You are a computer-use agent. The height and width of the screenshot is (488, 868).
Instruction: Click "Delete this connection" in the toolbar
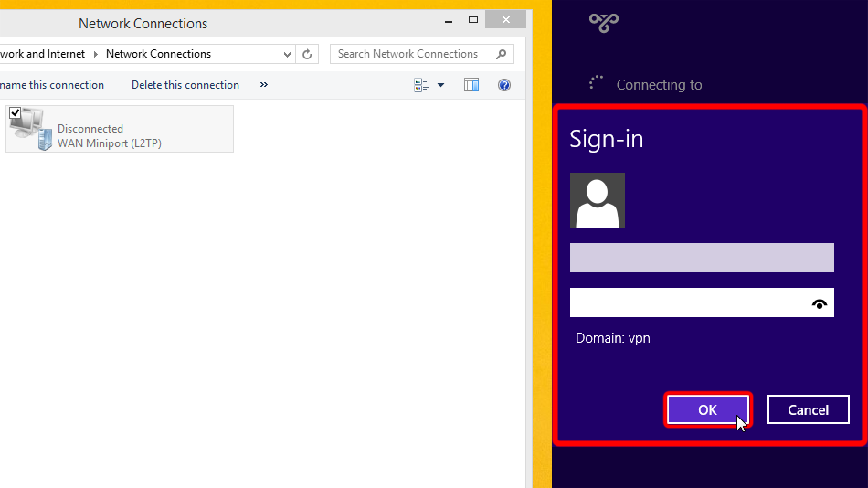click(185, 85)
